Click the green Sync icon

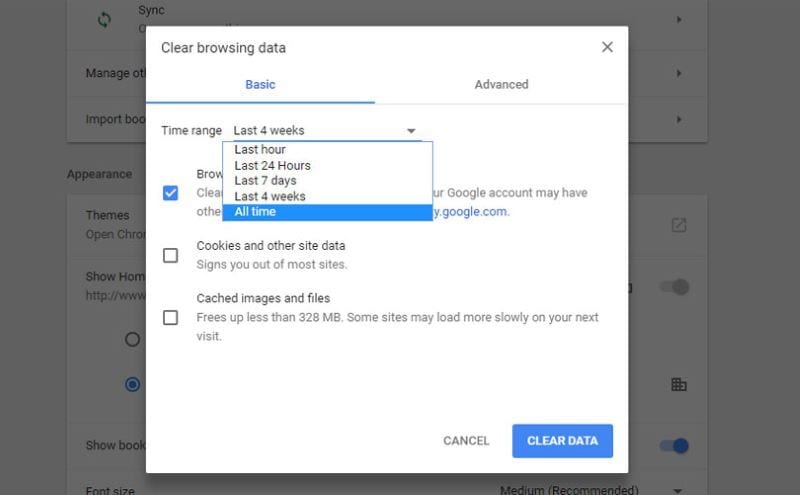point(104,20)
